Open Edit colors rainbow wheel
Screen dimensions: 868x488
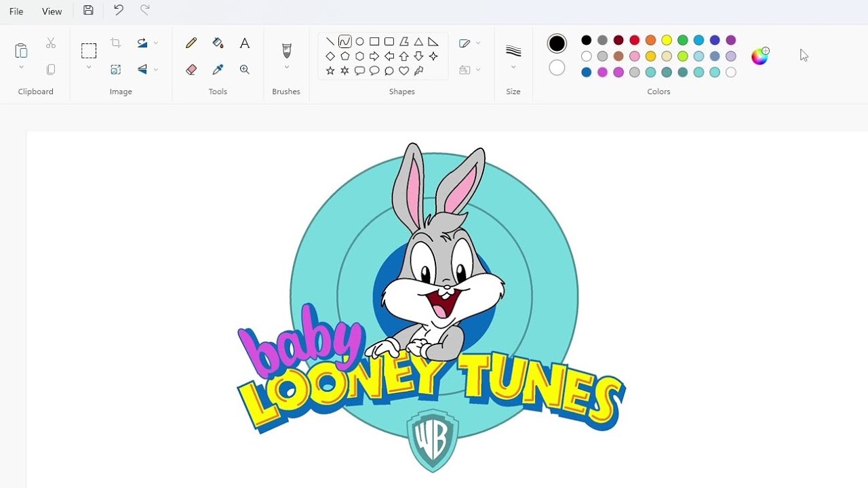coord(760,56)
